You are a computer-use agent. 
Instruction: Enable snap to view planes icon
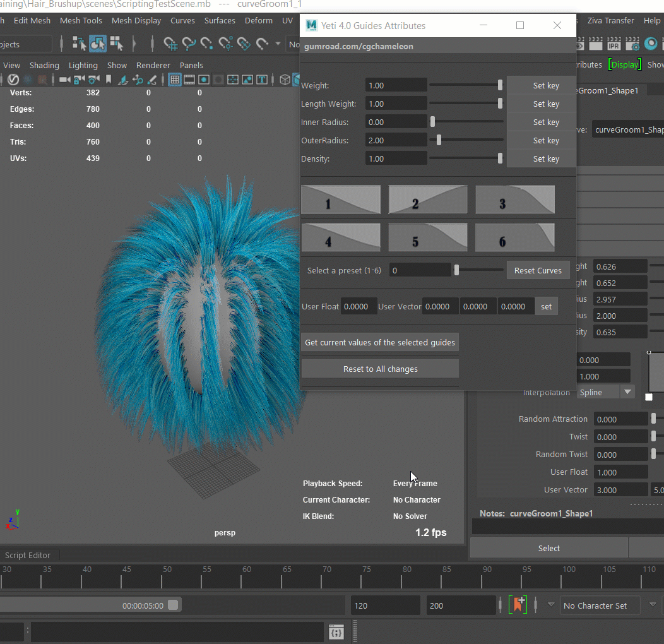coord(244,44)
